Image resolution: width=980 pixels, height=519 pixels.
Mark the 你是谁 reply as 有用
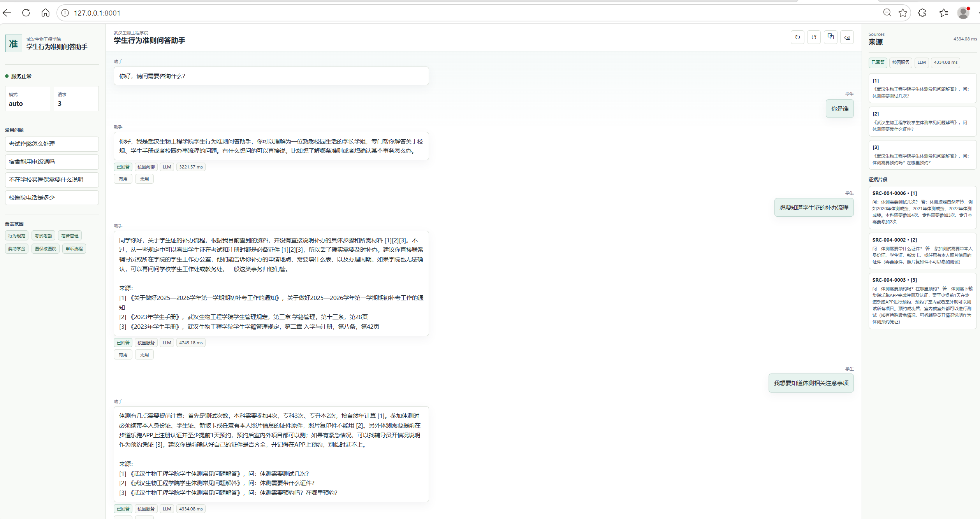click(123, 179)
